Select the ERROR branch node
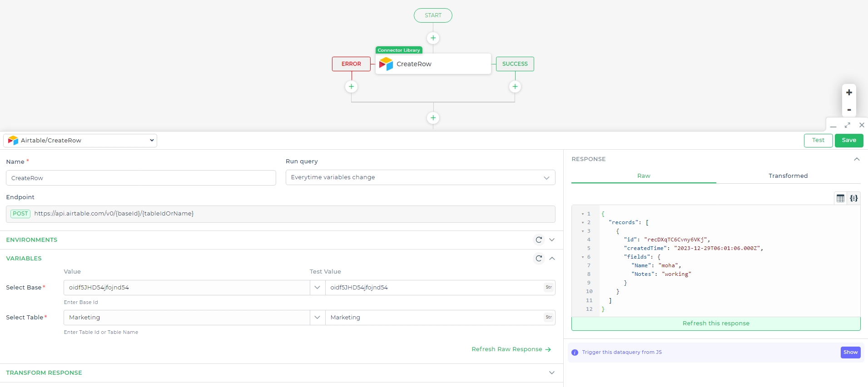This screenshot has width=868, height=387. tap(351, 64)
